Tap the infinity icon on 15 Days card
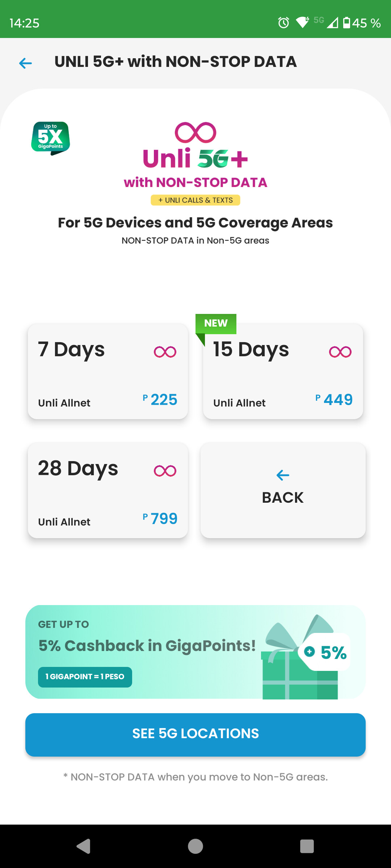Viewport: 391px width, 868px height. click(x=340, y=352)
